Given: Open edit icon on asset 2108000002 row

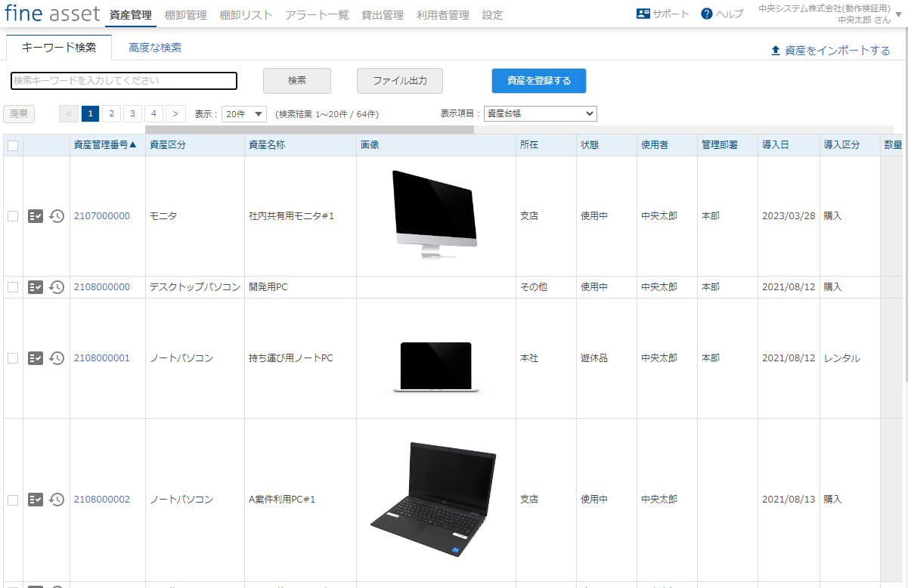Looking at the screenshot, I should [35, 500].
